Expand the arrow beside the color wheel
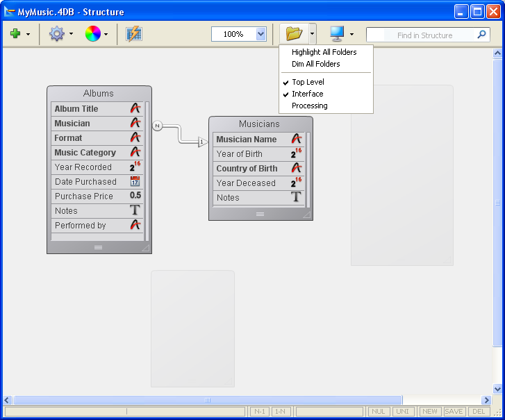The width and height of the screenshot is (505, 420). pyautogui.click(x=106, y=34)
